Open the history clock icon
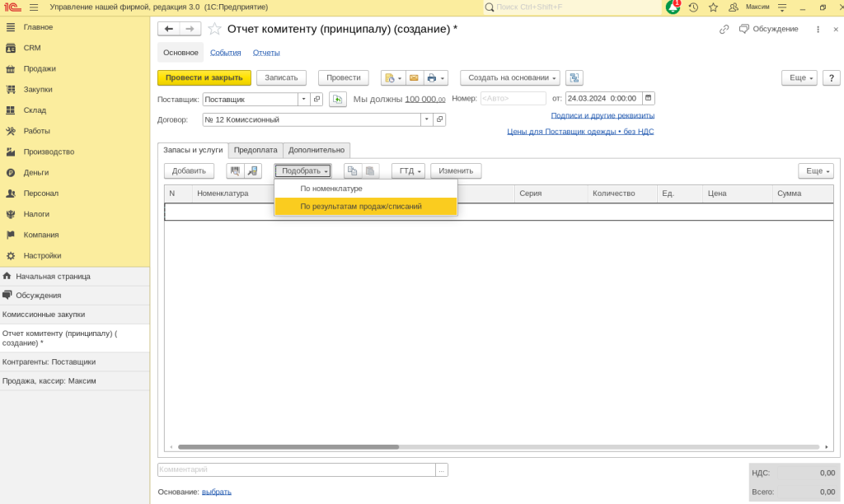Viewport: 844px width, 504px height. [693, 7]
